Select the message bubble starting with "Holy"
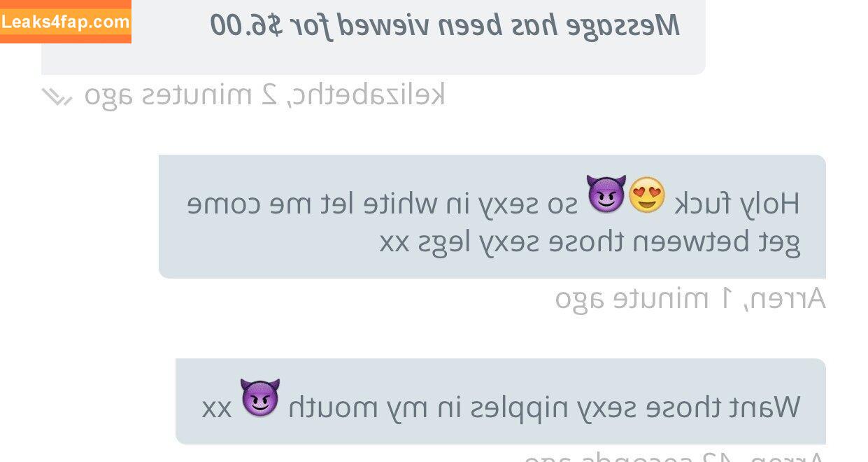The image size is (868, 462). (492, 216)
